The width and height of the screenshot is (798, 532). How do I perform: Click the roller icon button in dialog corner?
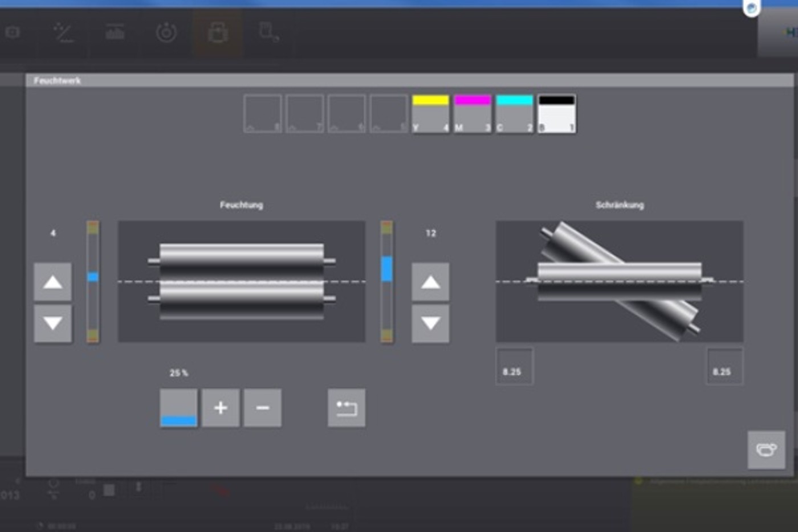(x=766, y=450)
